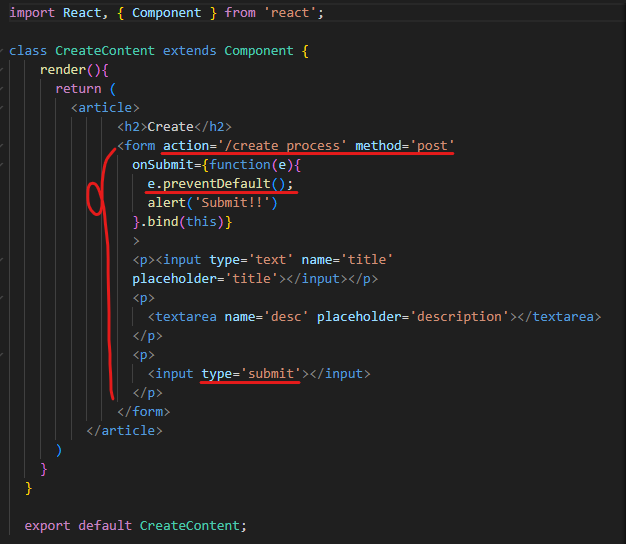Viewport: 626px width, 544px height.
Task: Click the 'post' string value
Action: pos(432,146)
